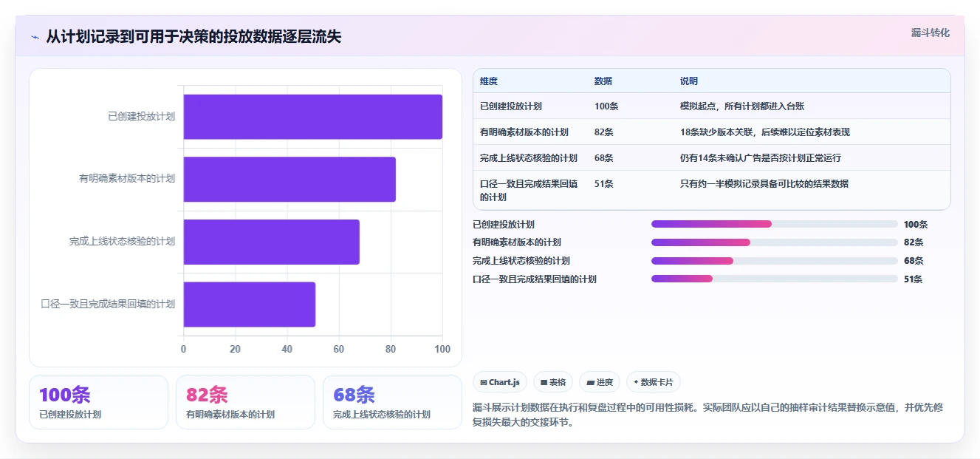The width and height of the screenshot is (980, 459).
Task: Click table value 51条
Action: 604,184
